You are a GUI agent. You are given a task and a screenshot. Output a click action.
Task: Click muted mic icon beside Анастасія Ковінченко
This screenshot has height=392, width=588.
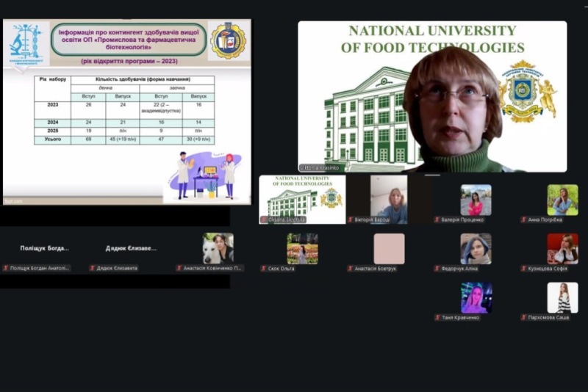179,268
